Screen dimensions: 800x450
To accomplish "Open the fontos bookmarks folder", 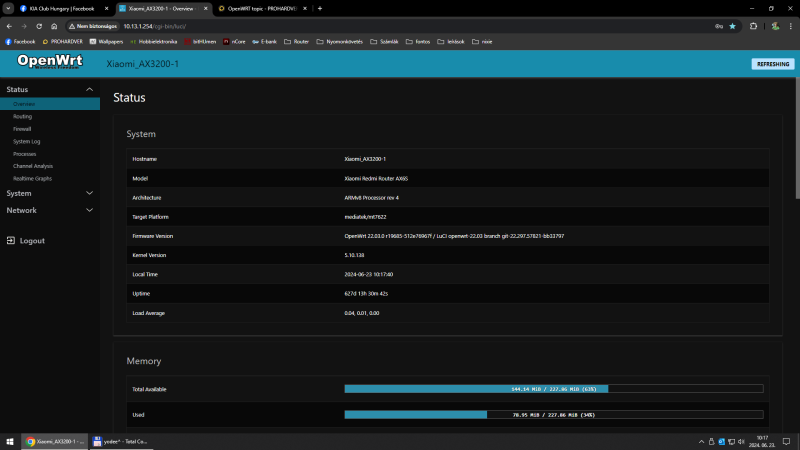I will click(418, 42).
